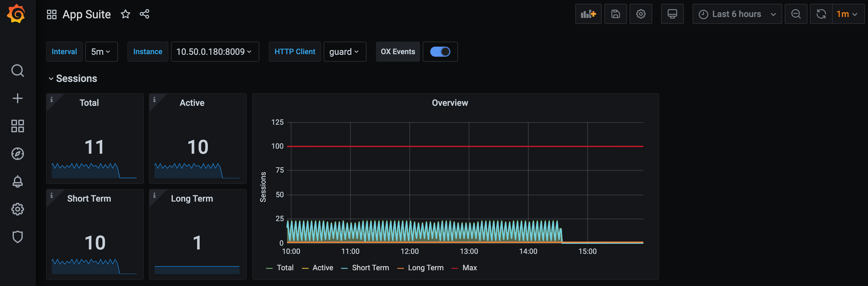
Task: Open the Grafana home logo
Action: pyautogui.click(x=16, y=14)
